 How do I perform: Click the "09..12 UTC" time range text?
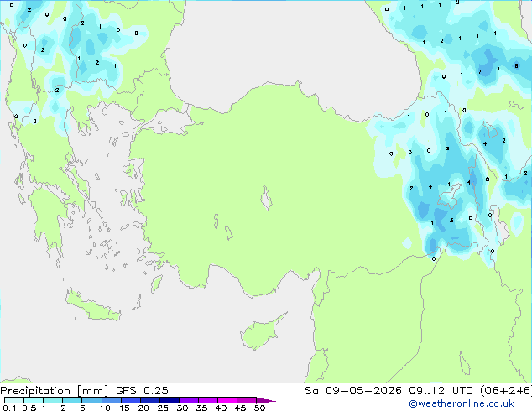442,391
